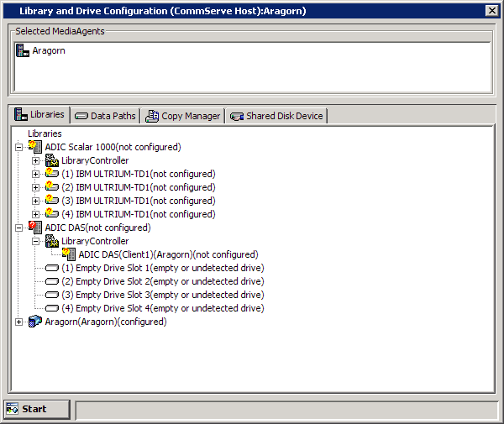Screen dimensions: 504x424
Task: Click the Libraries tab icon
Action: coord(21,115)
